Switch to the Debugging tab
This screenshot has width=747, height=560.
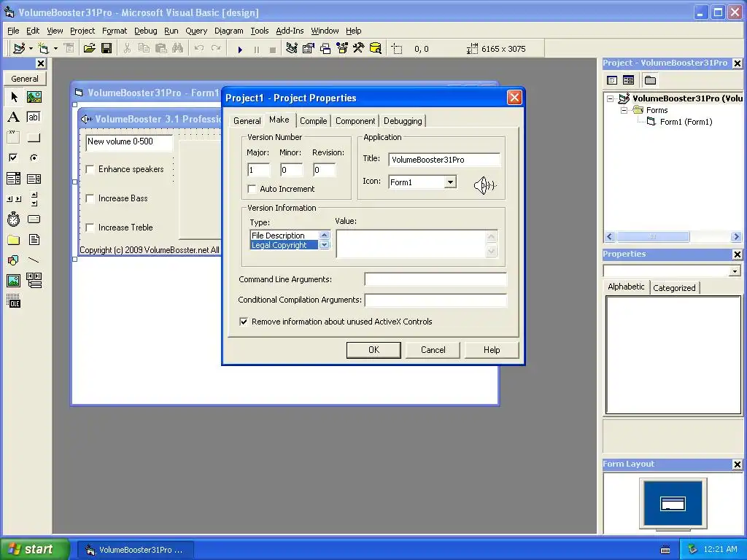403,121
